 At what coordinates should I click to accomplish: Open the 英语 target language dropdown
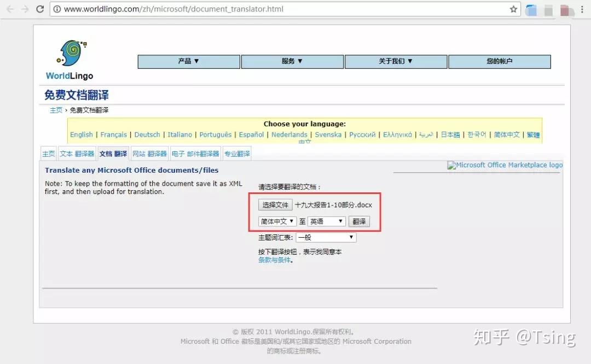coord(326,221)
